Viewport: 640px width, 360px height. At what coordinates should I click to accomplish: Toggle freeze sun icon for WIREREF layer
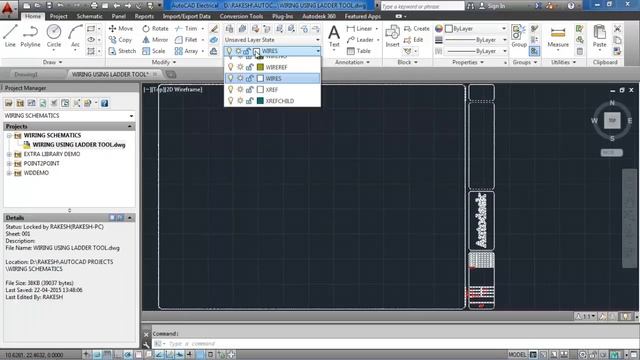pyautogui.click(x=240, y=67)
